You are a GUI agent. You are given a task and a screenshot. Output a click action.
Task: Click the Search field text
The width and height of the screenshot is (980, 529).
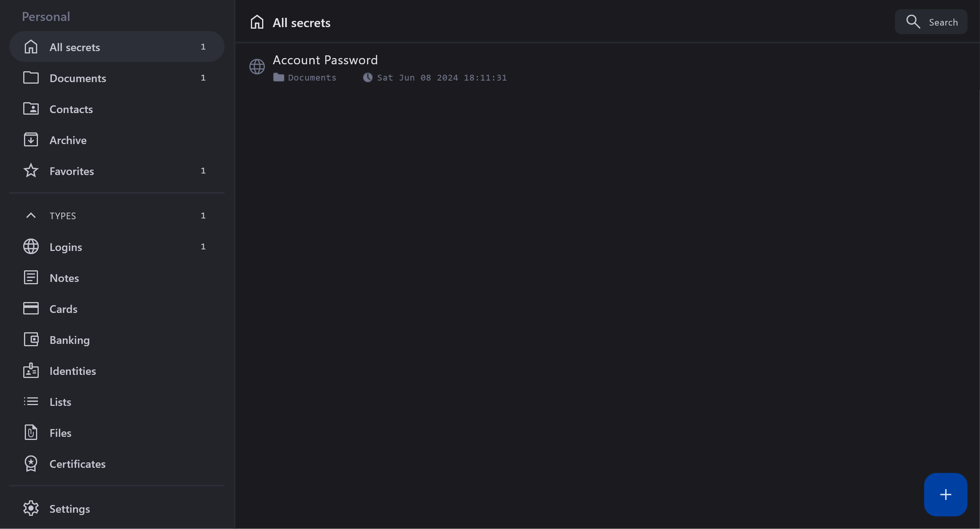(943, 22)
